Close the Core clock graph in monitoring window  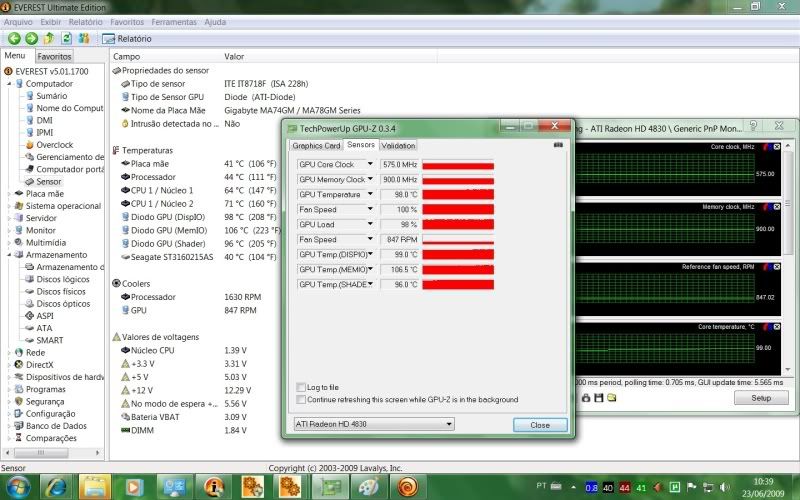tap(777, 147)
